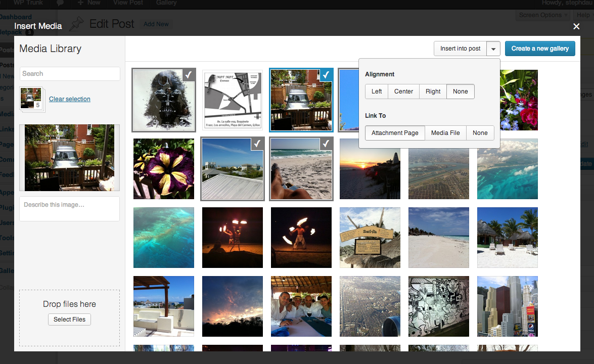The width and height of the screenshot is (594, 364).
Task: Set alignment to Right
Action: [433, 92]
